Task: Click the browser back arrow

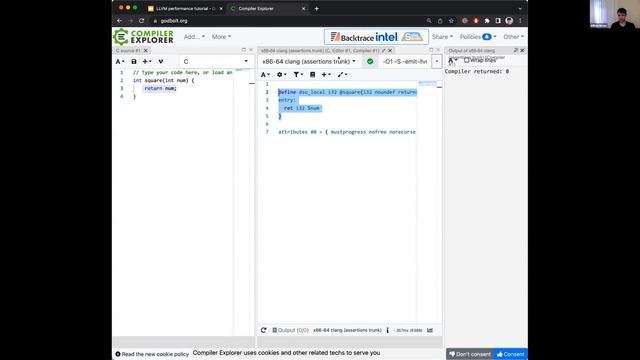Action: click(x=119, y=21)
